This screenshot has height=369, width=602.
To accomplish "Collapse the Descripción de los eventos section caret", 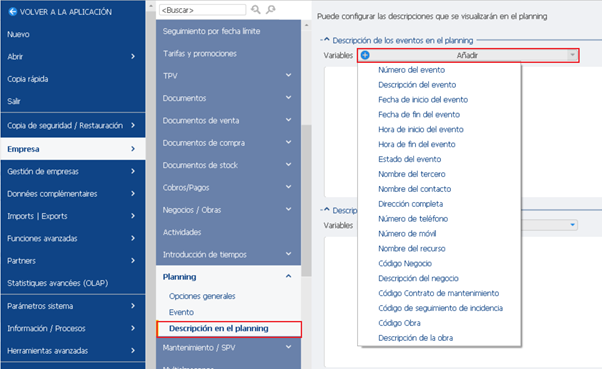I will [x=326, y=40].
